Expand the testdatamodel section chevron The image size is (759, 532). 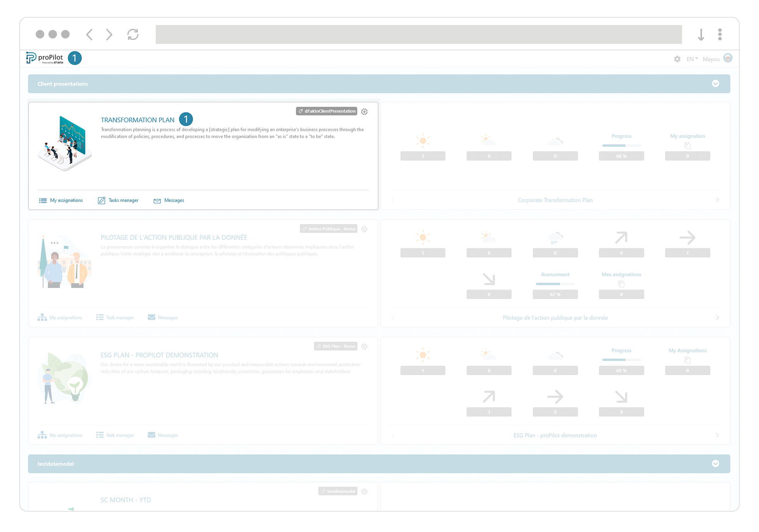pos(716,464)
